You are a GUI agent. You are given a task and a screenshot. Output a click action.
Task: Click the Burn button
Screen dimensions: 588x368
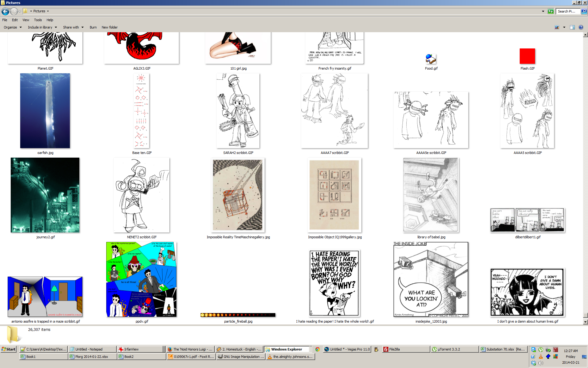click(x=93, y=27)
